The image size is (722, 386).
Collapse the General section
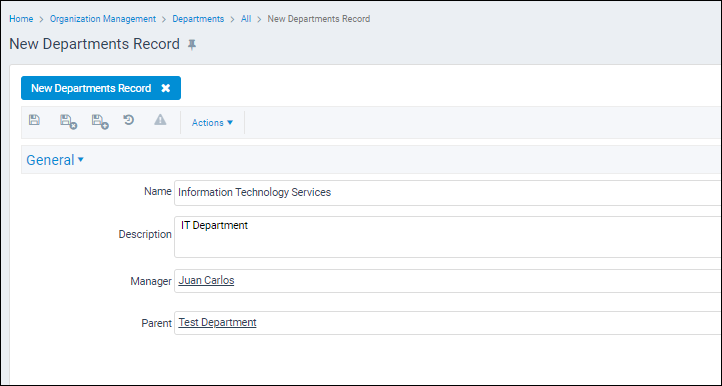55,160
